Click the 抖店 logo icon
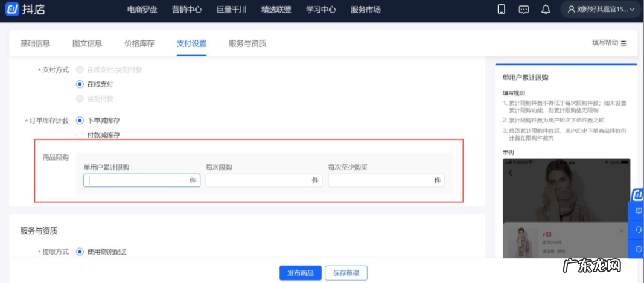Image resolution: width=644 pixels, height=283 pixels. click(x=13, y=10)
